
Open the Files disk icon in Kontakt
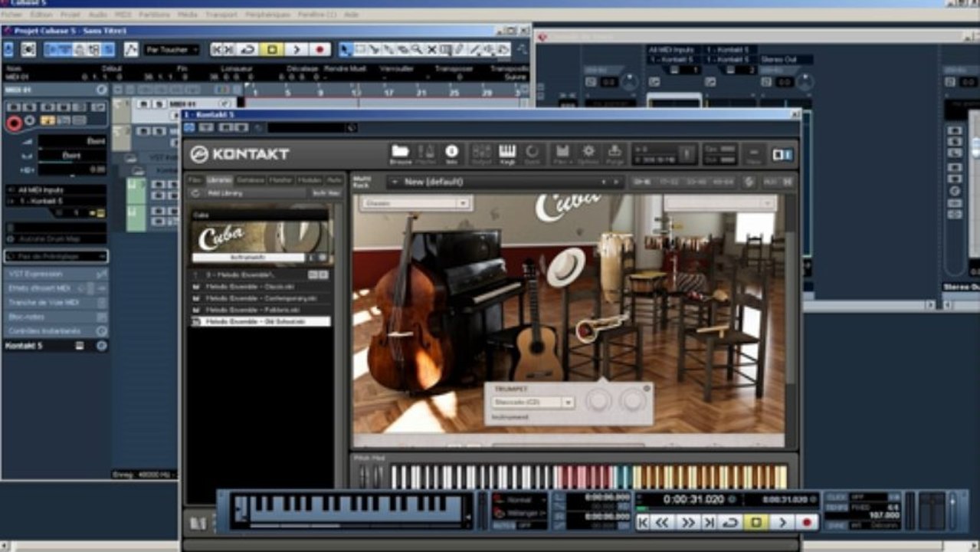tap(562, 153)
